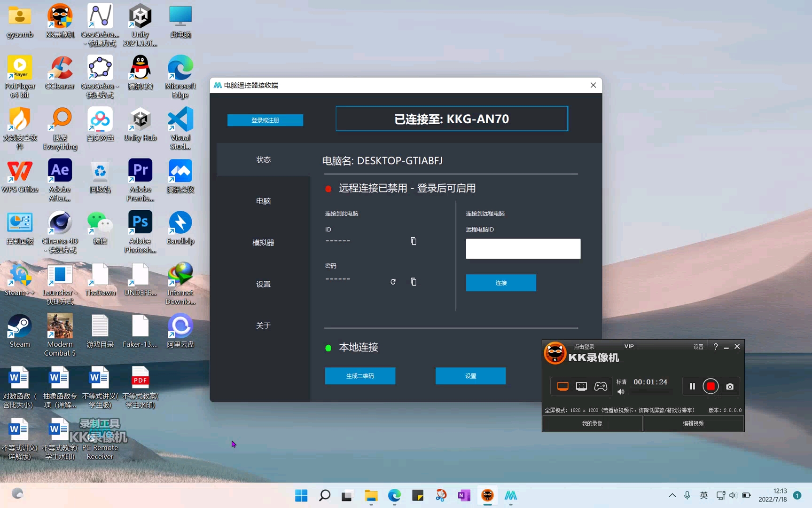Viewport: 812px width, 508px height.
Task: Select Microsoft Edge desktop icon
Action: click(180, 77)
